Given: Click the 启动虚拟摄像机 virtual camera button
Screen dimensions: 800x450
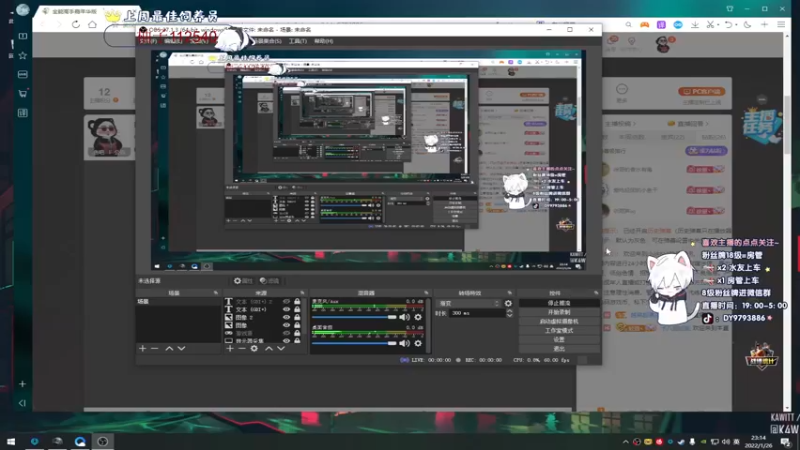Looking at the screenshot, I should [x=559, y=321].
